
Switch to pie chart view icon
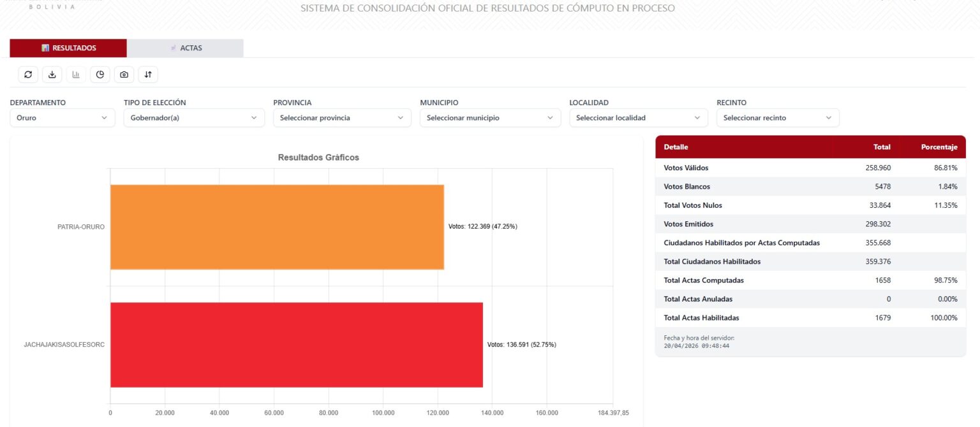pyautogui.click(x=100, y=75)
